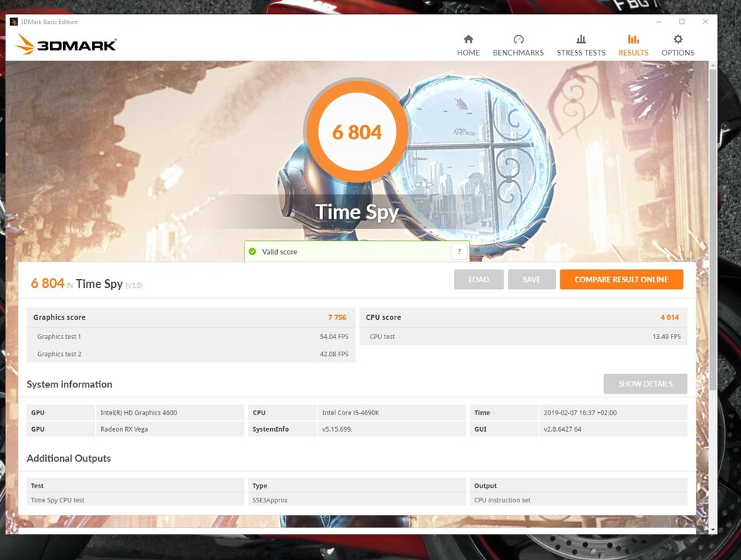Screen dimensions: 741x560
Task: Click the Home house icon
Action: (468, 39)
